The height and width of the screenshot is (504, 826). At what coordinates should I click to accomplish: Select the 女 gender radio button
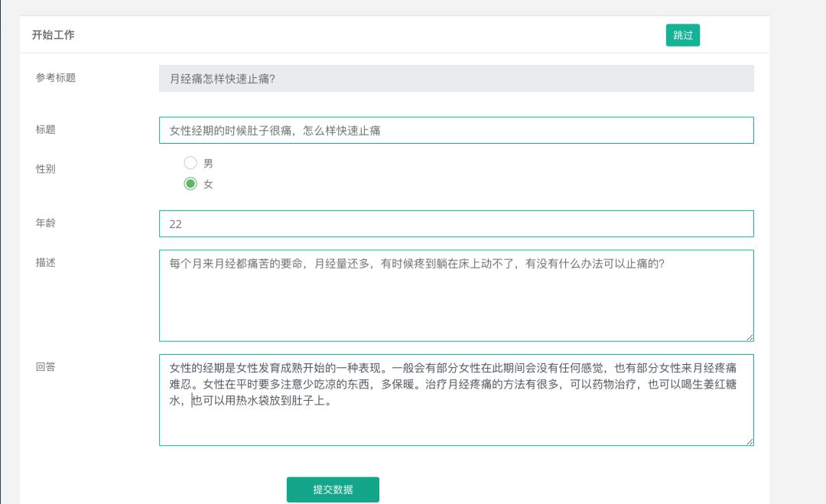(190, 184)
